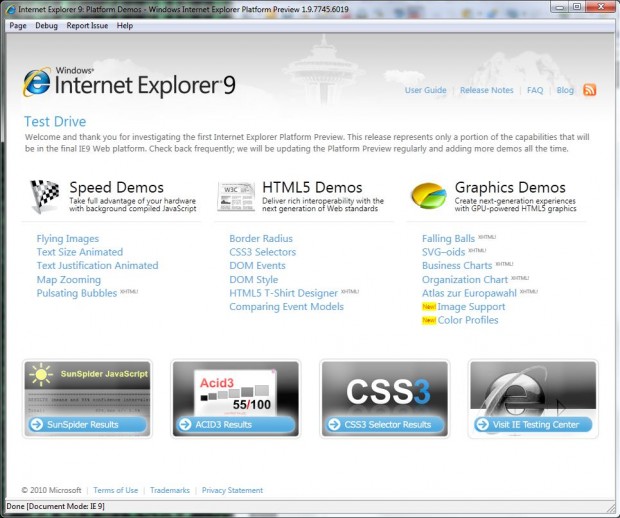Click the New badge beside Image Support
620x518 pixels.
pyautogui.click(x=429, y=306)
